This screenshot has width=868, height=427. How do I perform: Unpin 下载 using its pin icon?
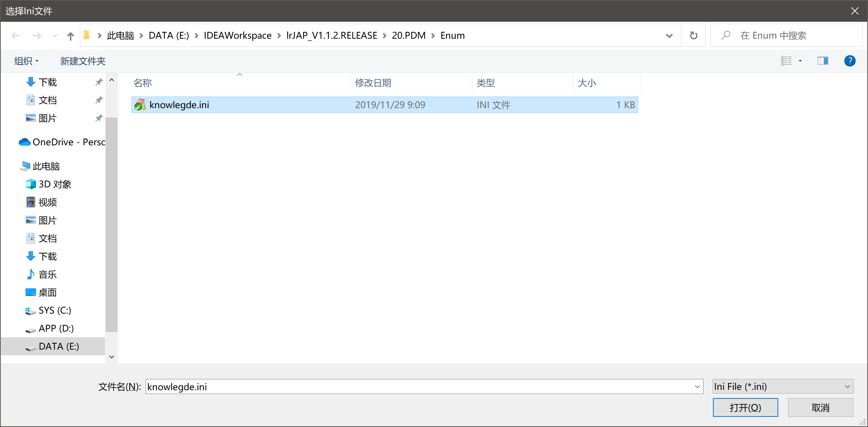[99, 82]
